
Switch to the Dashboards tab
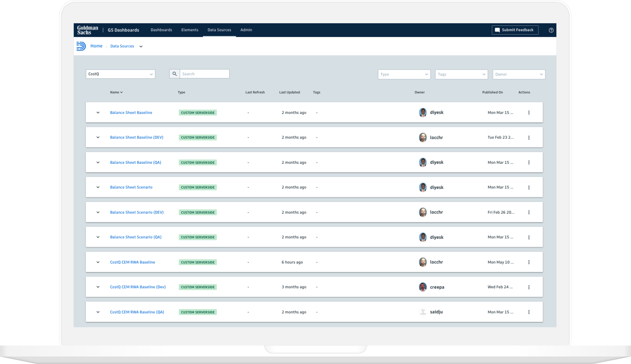click(x=161, y=30)
